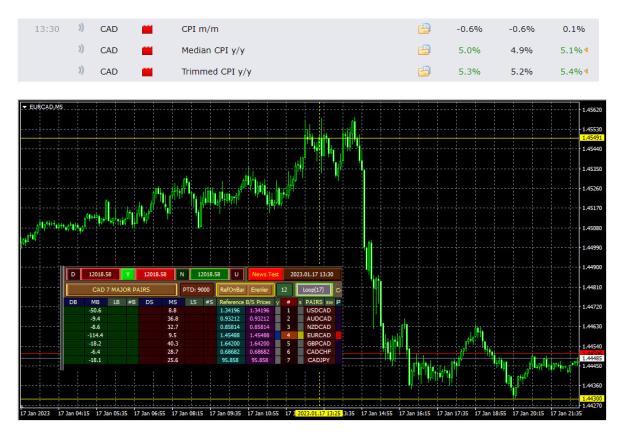Click the red impact icon in CPI m/m row
625x439 pixels.
(x=147, y=29)
